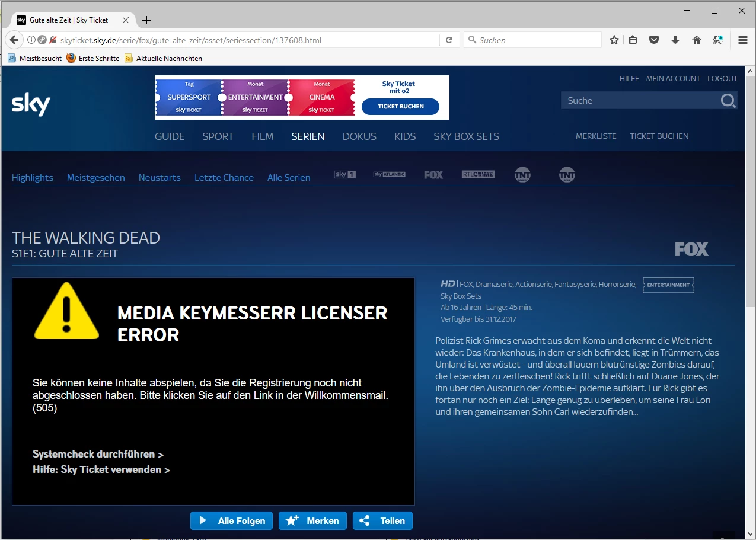The width and height of the screenshot is (756, 540).
Task: Open the SERIEN navigation item
Action: point(308,136)
